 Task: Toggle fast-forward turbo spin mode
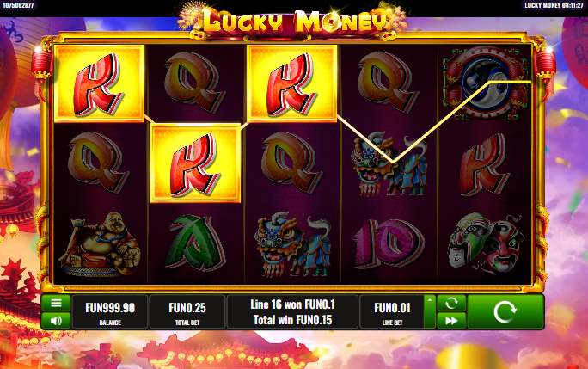point(451,321)
